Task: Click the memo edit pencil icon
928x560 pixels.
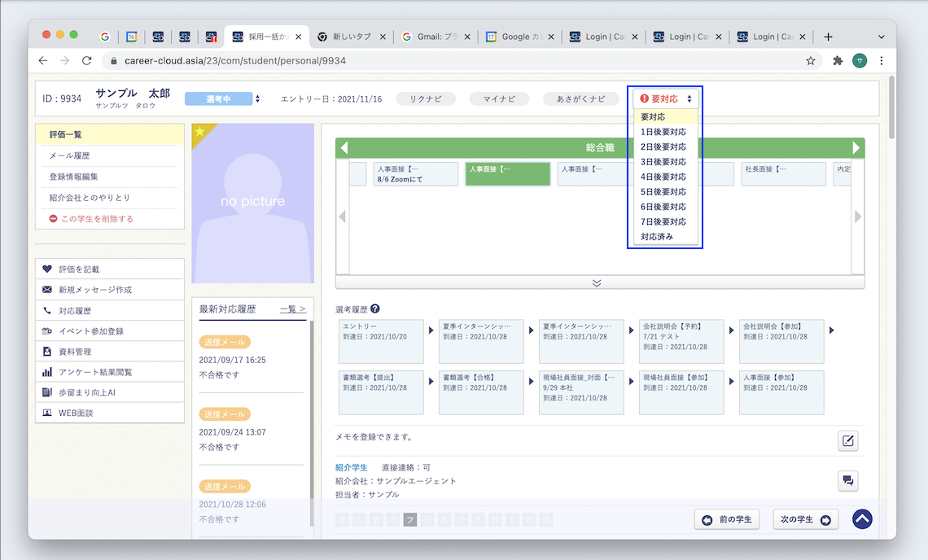Action: coord(847,441)
